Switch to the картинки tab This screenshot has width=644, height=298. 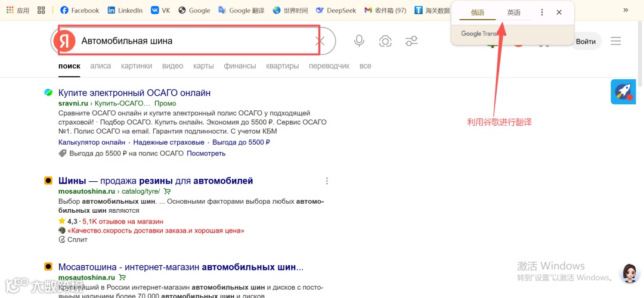(x=137, y=66)
